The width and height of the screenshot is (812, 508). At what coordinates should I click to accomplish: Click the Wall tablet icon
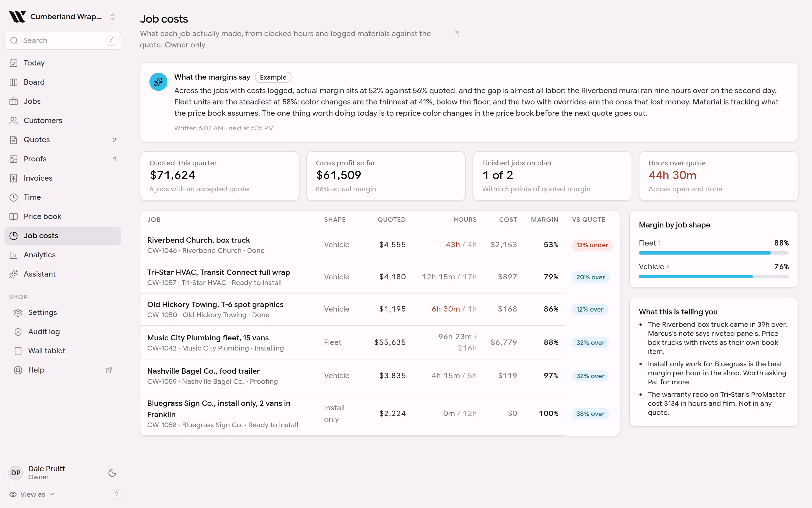tap(18, 351)
